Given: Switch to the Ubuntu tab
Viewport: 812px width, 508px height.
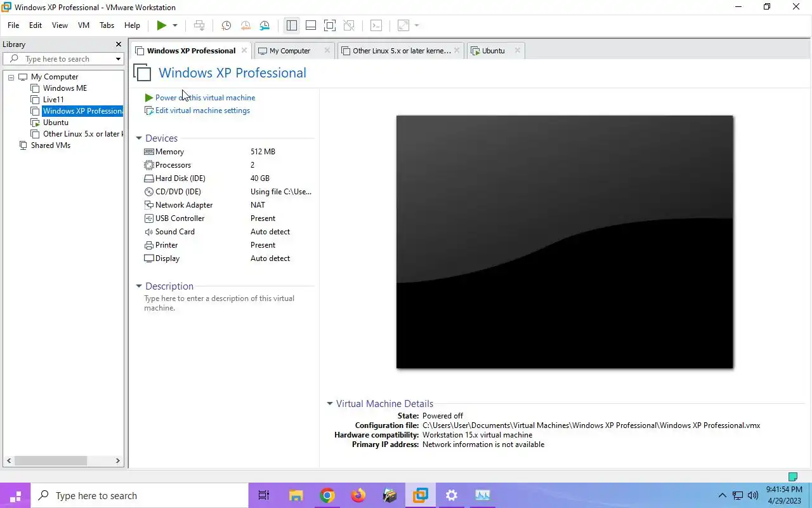Looking at the screenshot, I should [x=494, y=51].
